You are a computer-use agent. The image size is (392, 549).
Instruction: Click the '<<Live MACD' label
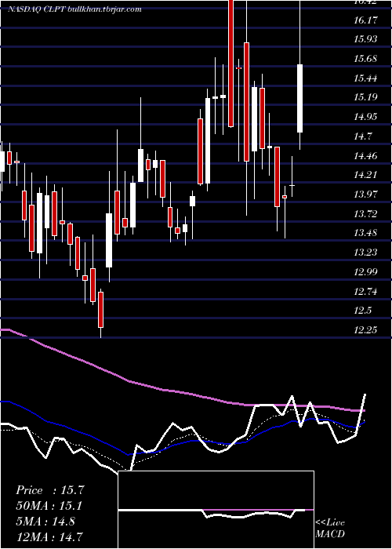[x=330, y=529]
